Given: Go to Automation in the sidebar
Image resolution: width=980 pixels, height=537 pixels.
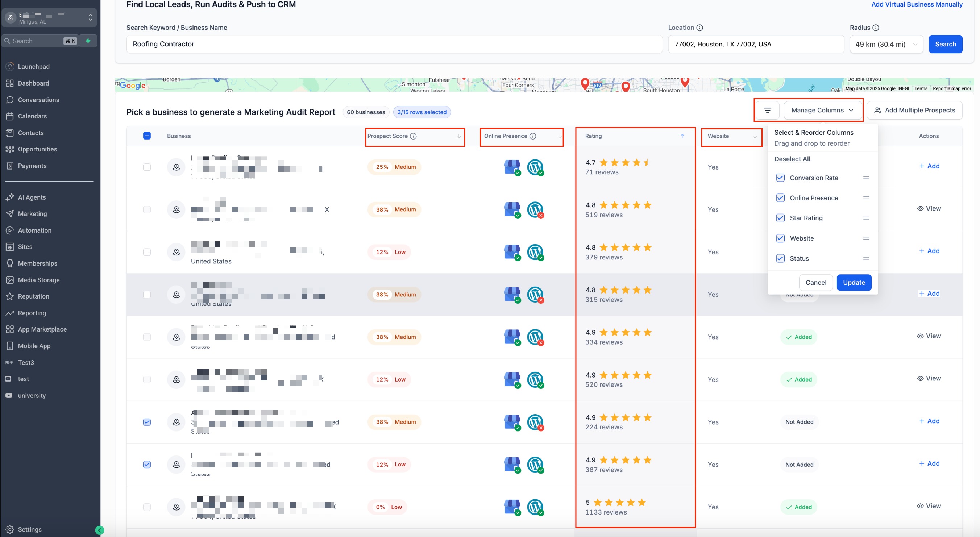Looking at the screenshot, I should click(34, 230).
